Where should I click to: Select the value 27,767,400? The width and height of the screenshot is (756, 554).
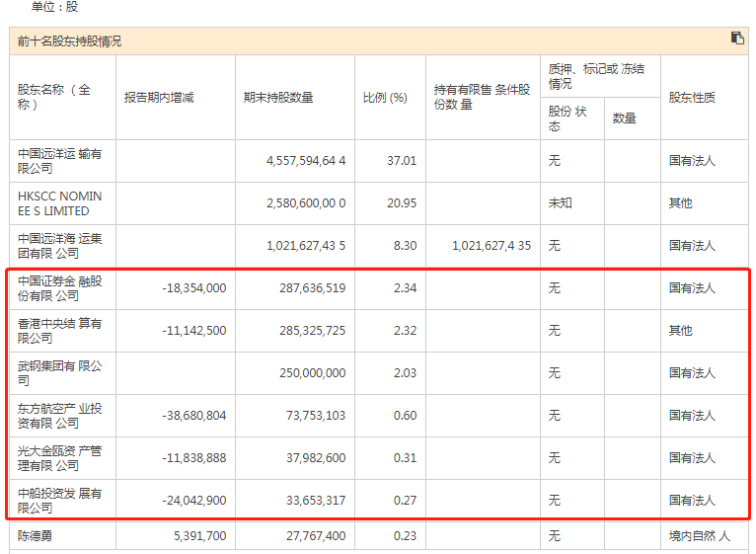point(316,536)
